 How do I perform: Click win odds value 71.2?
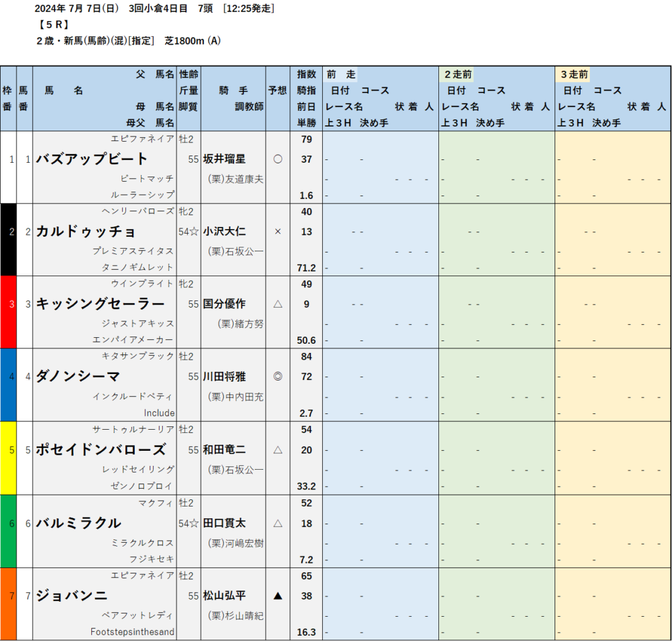tap(306, 268)
